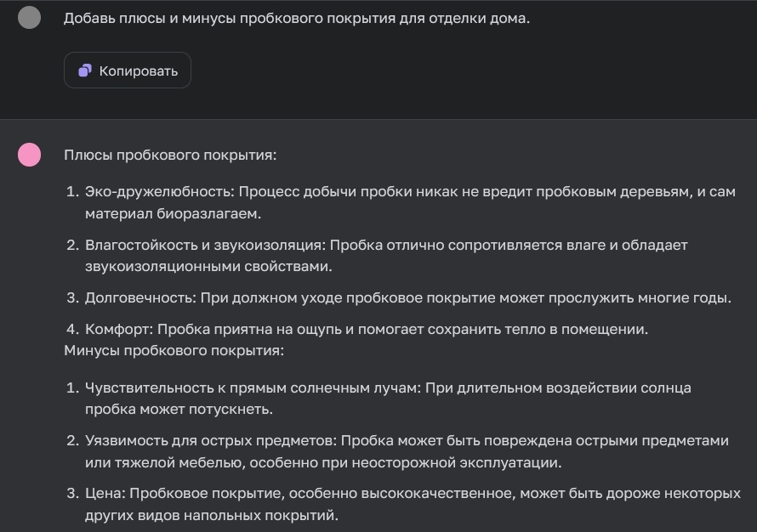The height and width of the screenshot is (532, 757).
Task: Select the user message about пробкового покрытия
Action: click(294, 18)
